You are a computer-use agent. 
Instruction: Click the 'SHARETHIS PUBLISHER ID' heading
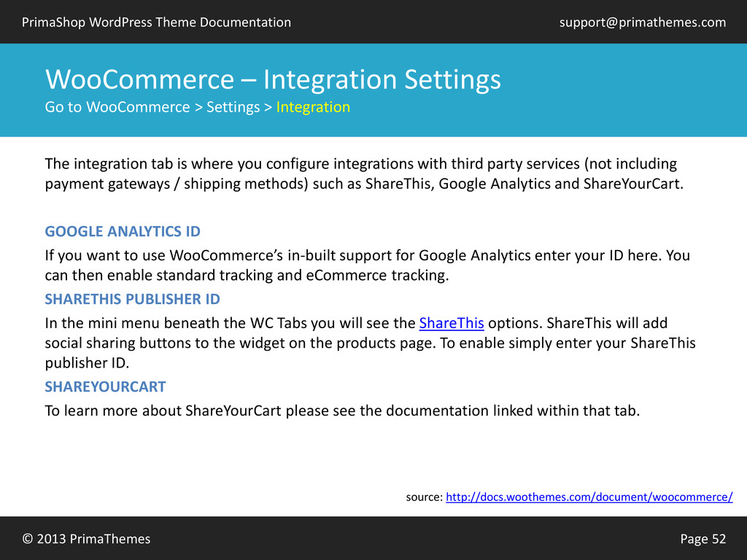pyautogui.click(x=133, y=299)
